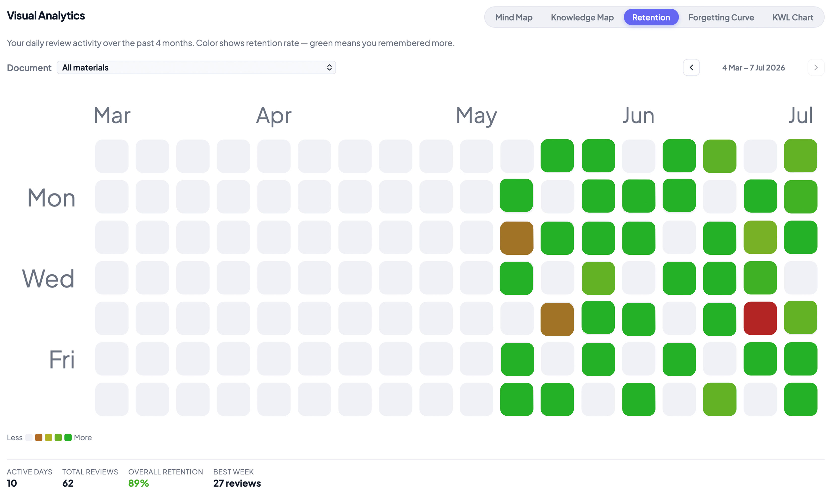Screen dimensions: 832x504
Task: Select the Saturday cell under the Jun label
Action: click(639, 399)
